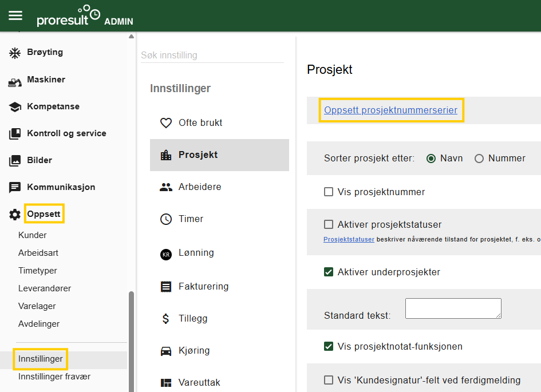Click the Kjøring car icon
Viewport: 541px width, 392px height.
166,351
